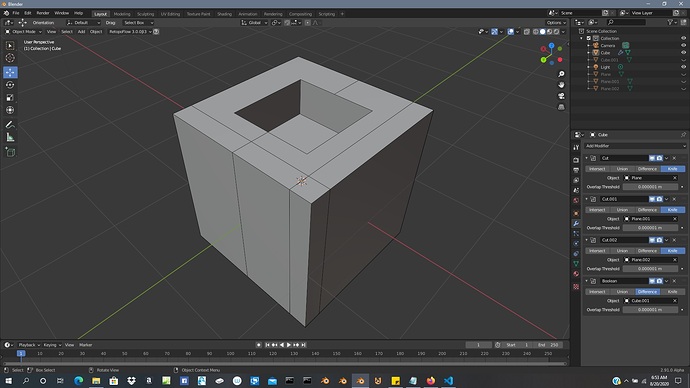Open the File menu

(x=16, y=13)
